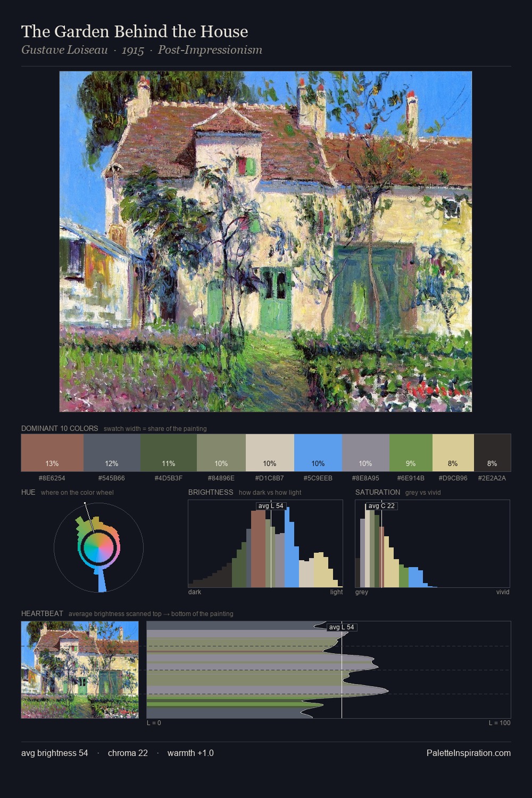The width and height of the screenshot is (532, 798).
Task: Click the L = 0 axis label
Action: click(x=154, y=722)
